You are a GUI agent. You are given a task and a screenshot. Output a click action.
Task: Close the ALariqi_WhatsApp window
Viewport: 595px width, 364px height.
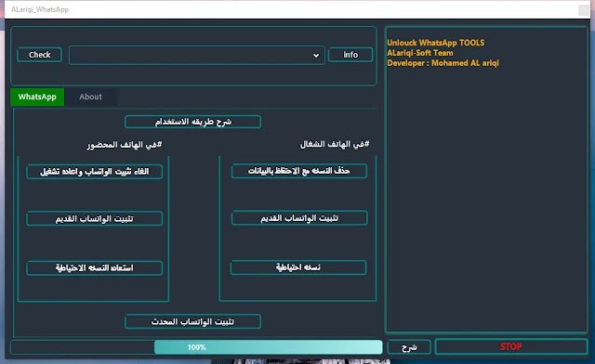(583, 10)
